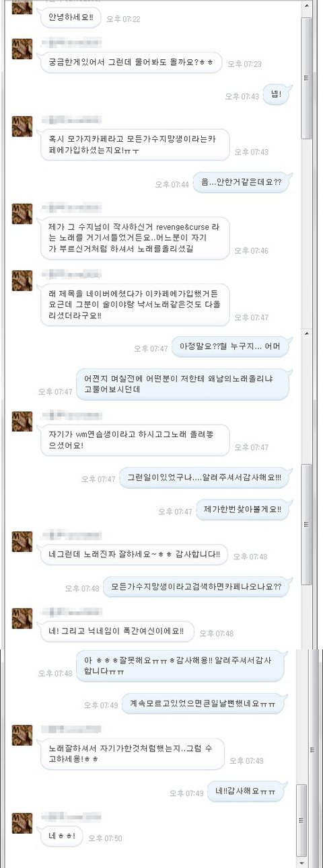This screenshot has width=323, height=868.
Task: Click avatar beside the wm연습생 message
Action: [x=22, y=421]
